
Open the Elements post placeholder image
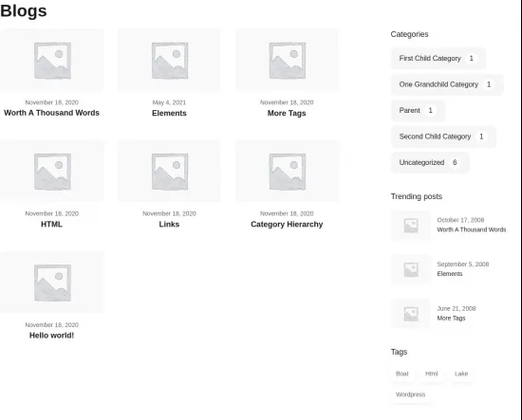coord(169,60)
